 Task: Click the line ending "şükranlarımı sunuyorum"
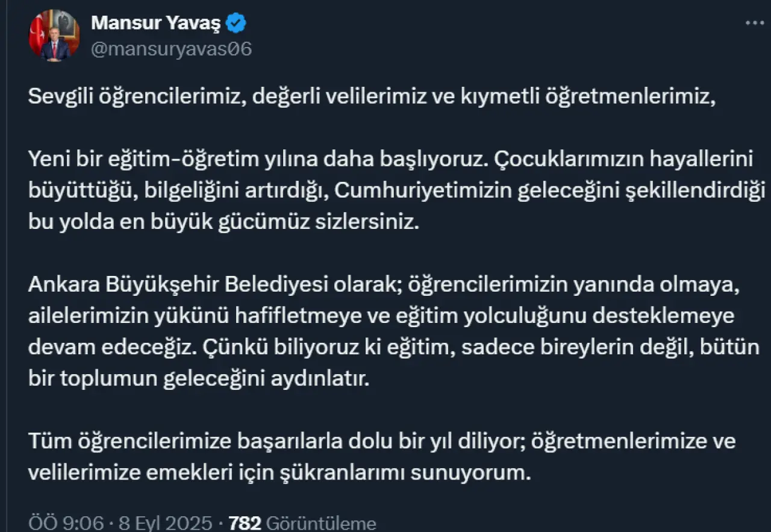coord(279,473)
